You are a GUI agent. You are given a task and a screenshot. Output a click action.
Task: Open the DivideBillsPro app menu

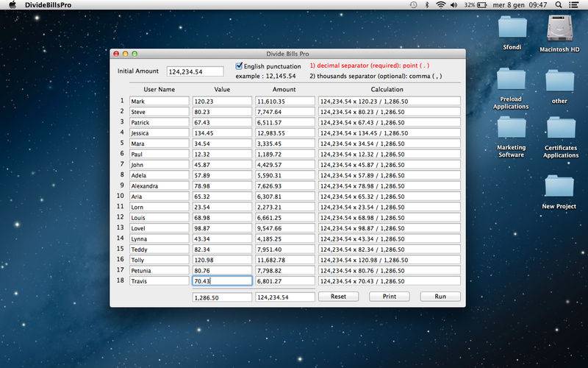coord(48,5)
